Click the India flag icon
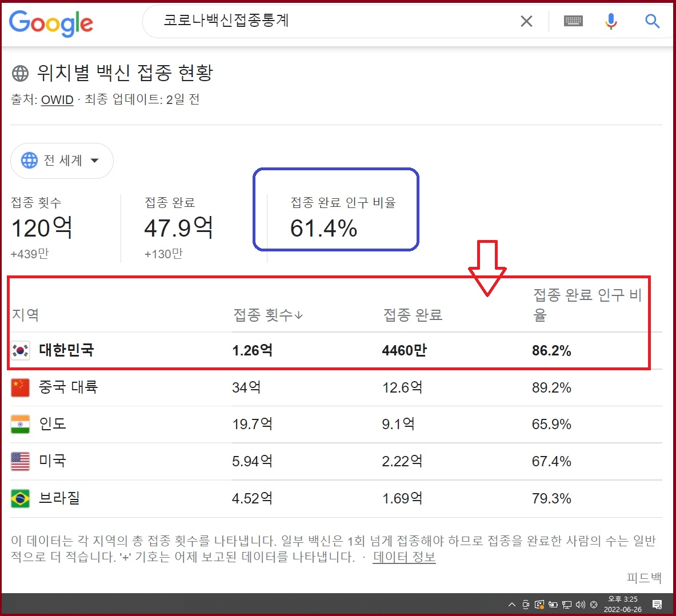 pos(20,424)
